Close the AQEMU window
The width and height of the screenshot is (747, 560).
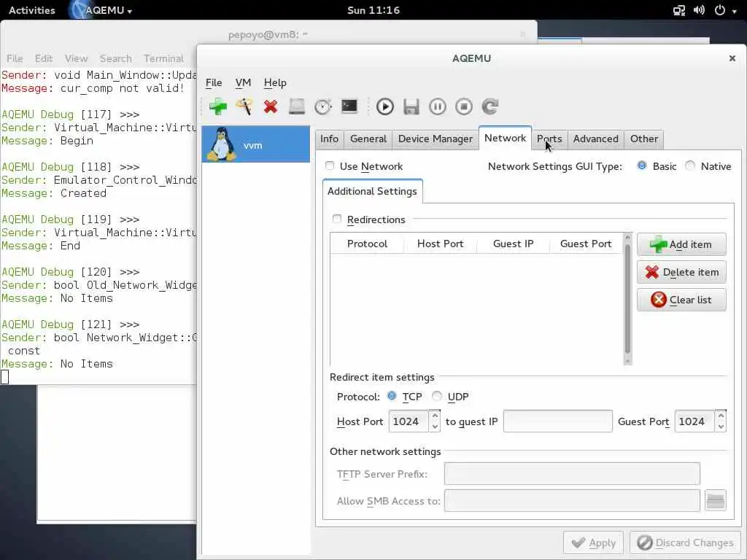pos(732,58)
